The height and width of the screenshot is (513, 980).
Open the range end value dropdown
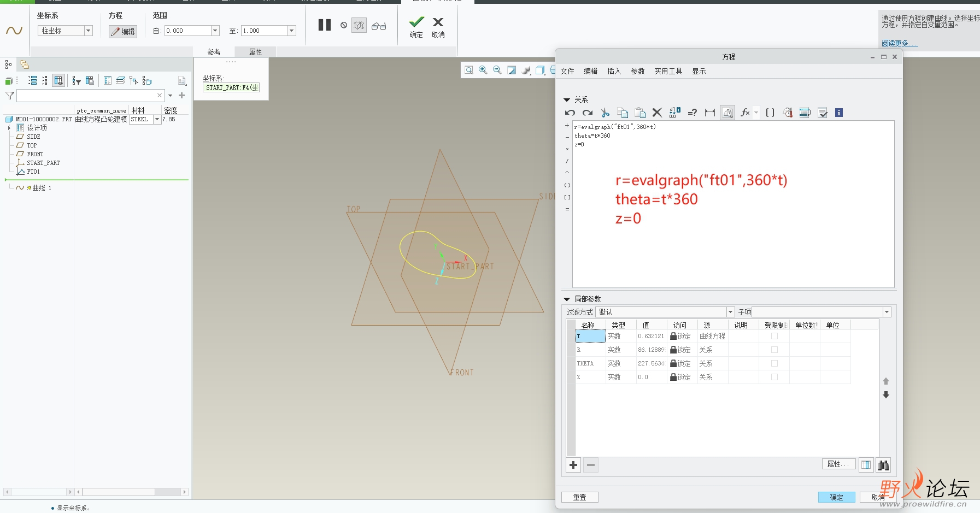point(291,31)
